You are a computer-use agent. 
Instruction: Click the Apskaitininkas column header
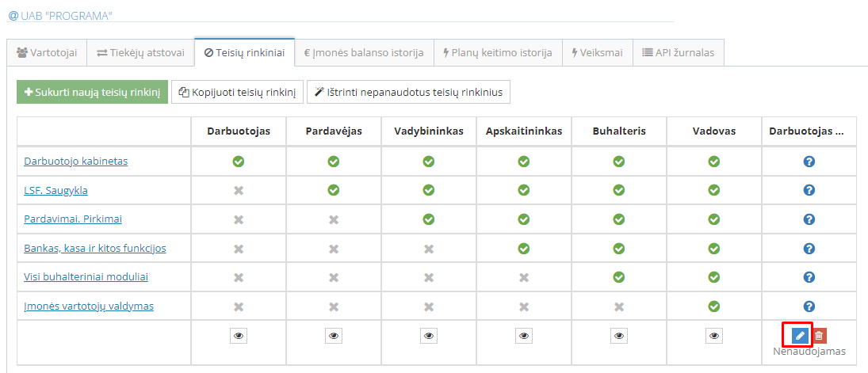(x=524, y=131)
